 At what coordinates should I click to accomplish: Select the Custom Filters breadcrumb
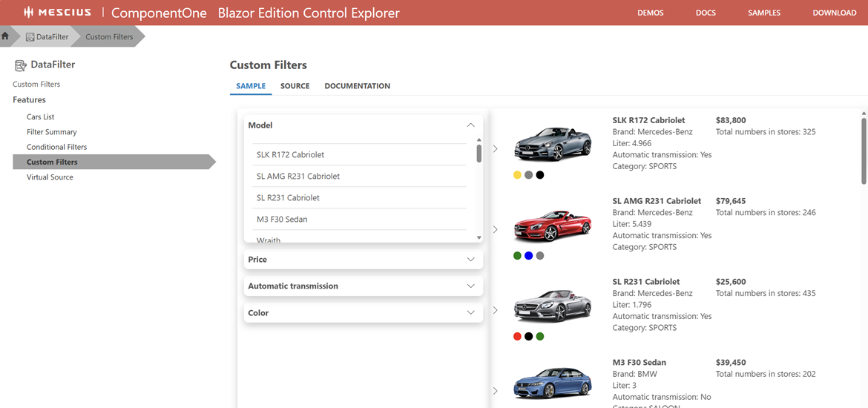coord(109,37)
